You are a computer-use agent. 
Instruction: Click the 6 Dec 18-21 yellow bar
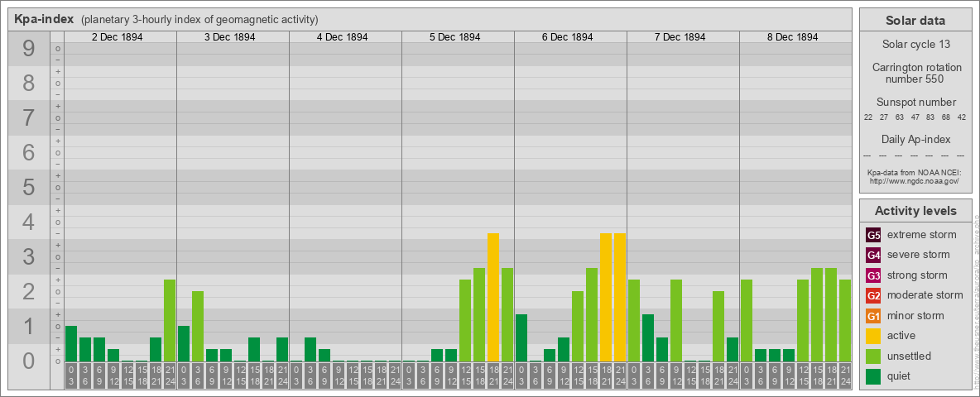point(606,297)
